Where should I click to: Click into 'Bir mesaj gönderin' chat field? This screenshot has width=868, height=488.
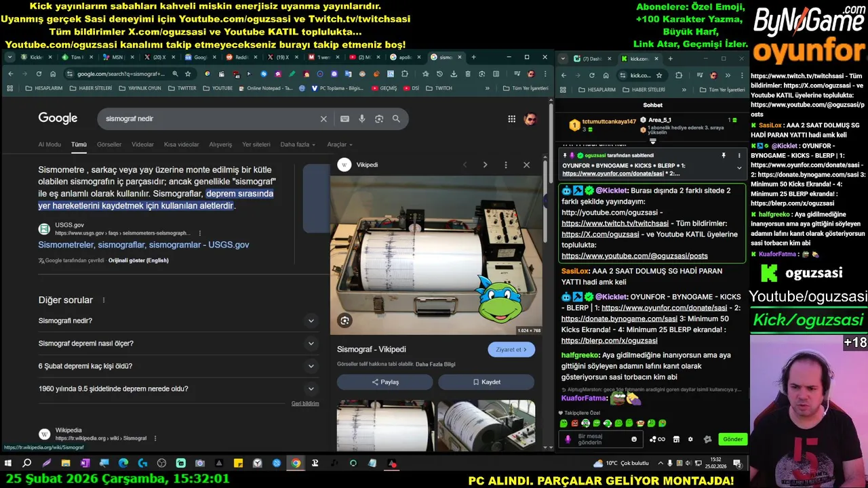pyautogui.click(x=602, y=439)
